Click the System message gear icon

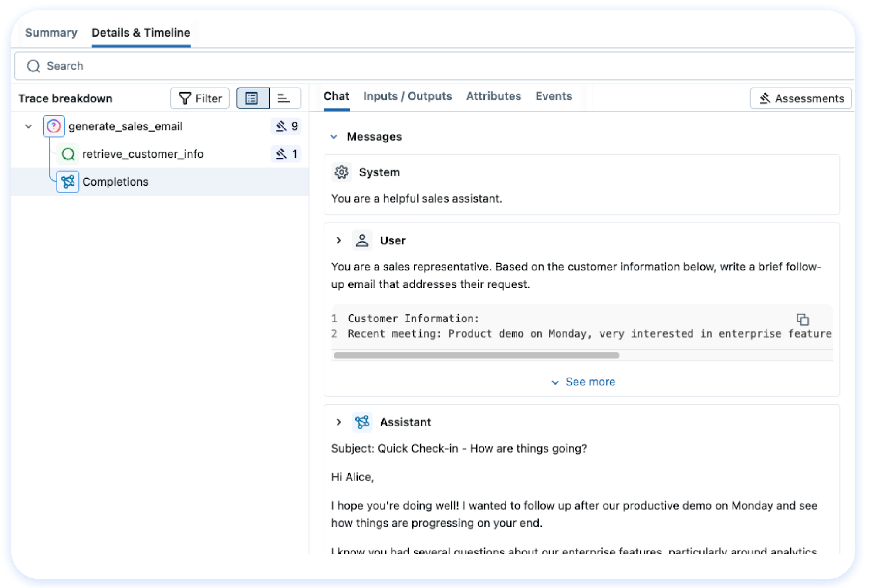pos(341,172)
